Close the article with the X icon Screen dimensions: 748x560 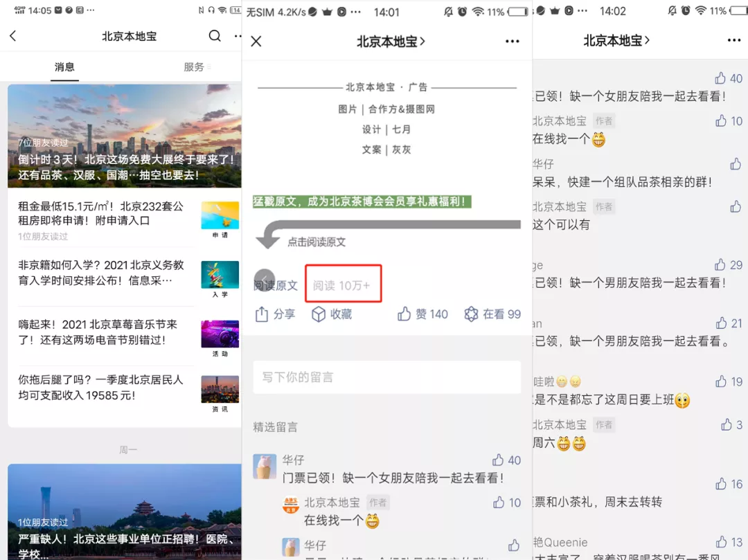(256, 42)
